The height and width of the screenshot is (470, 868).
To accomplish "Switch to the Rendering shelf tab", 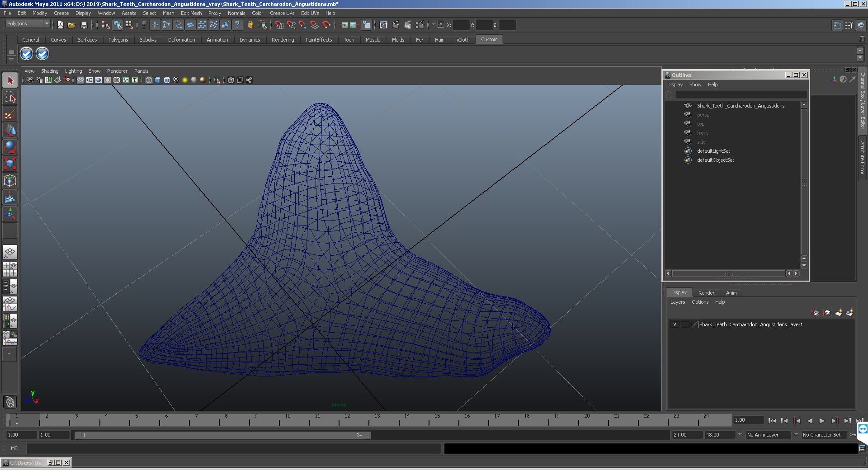I will coord(283,40).
